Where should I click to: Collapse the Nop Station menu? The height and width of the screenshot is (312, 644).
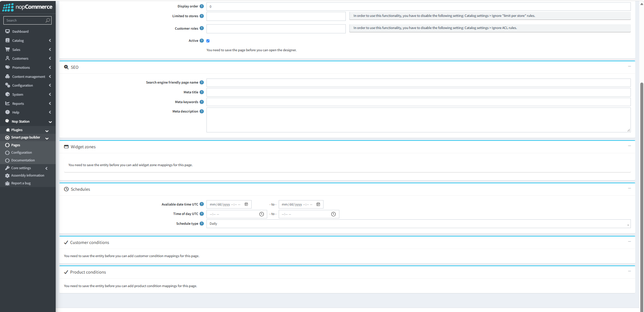point(28,122)
